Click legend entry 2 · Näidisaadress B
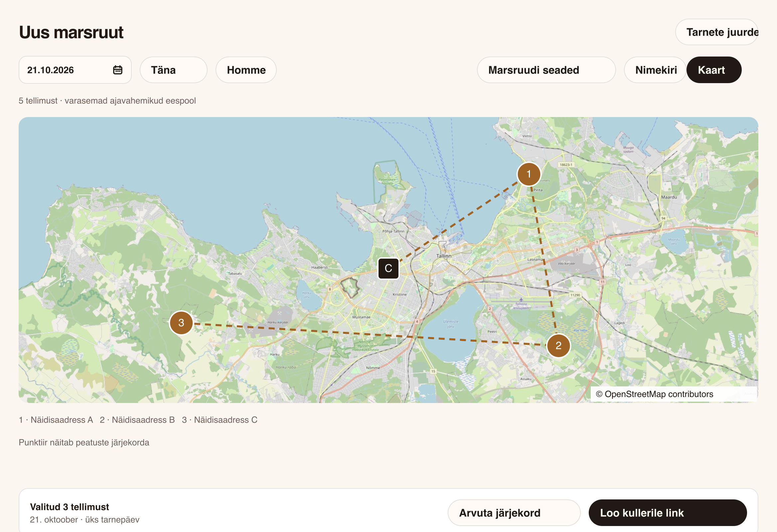 (x=137, y=420)
